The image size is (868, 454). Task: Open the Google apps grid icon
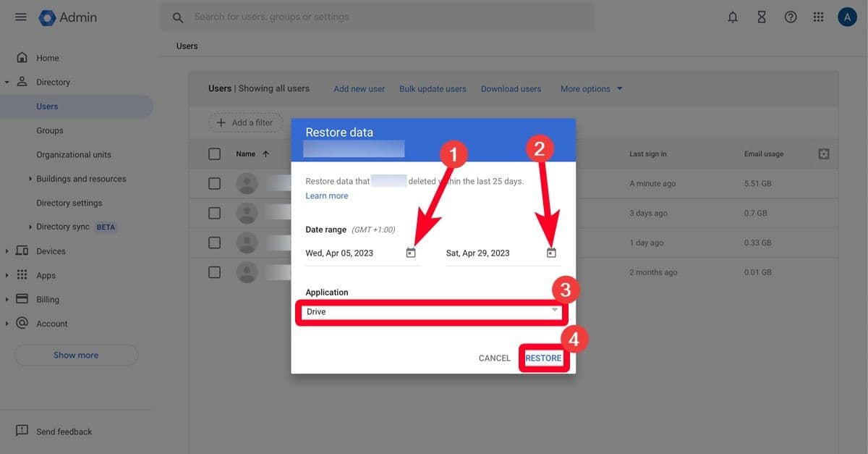click(819, 17)
